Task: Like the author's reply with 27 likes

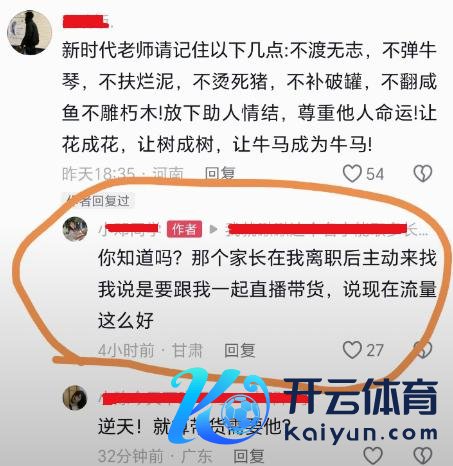Action: 352,350
